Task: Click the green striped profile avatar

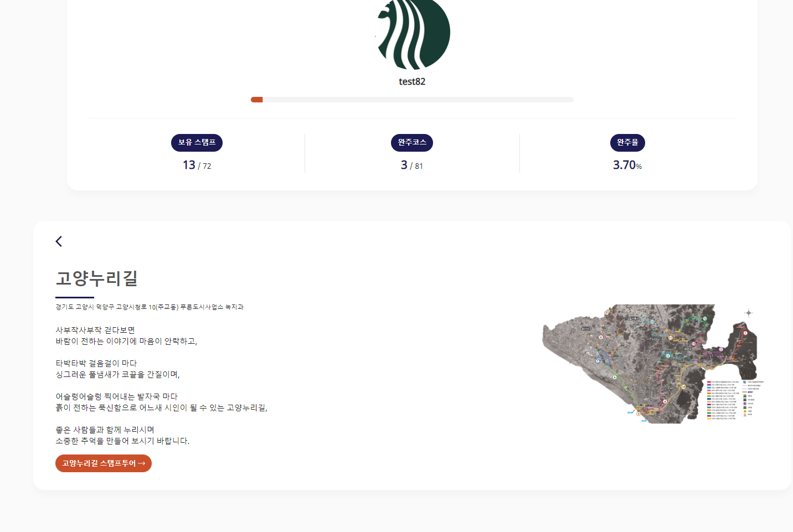Action: click(413, 33)
